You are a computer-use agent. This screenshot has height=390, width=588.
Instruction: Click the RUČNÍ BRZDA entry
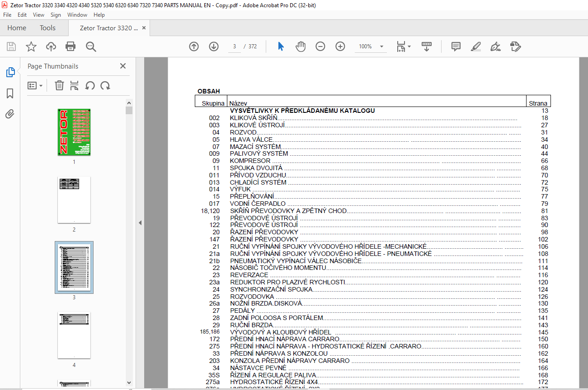(x=251, y=325)
